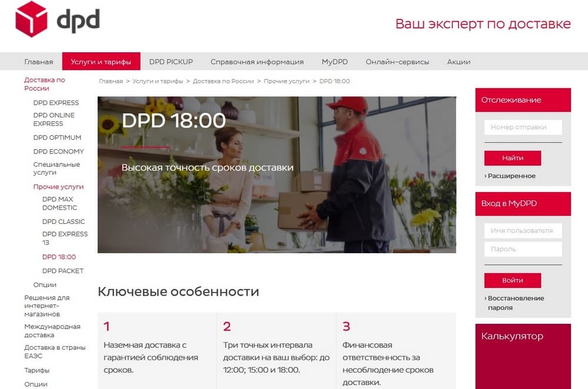
Task: Open Опции under Доставка по России
Action: 45,285
